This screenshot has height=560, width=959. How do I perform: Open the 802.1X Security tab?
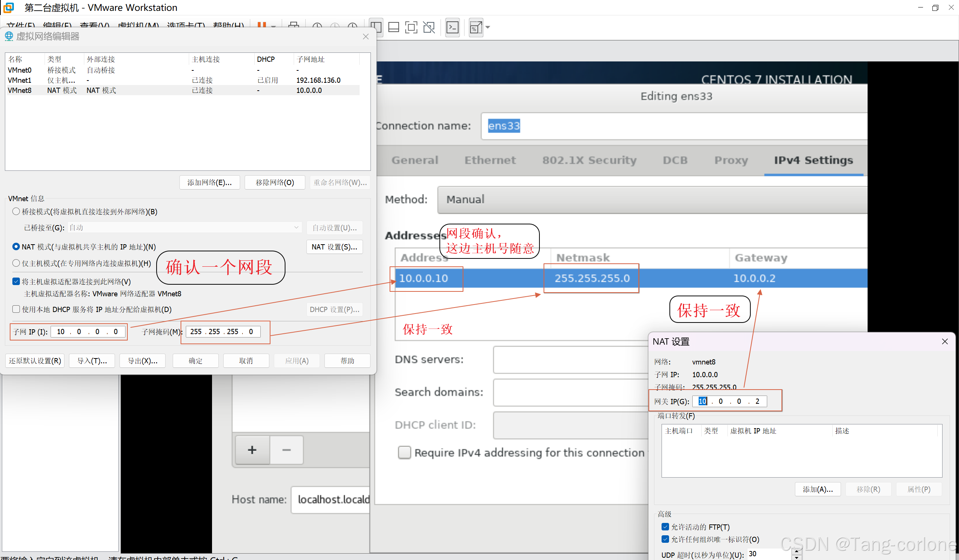coord(589,160)
